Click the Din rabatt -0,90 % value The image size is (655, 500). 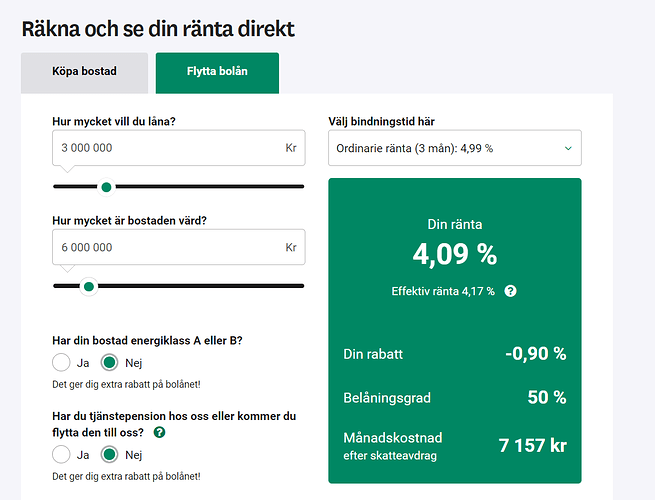(533, 353)
